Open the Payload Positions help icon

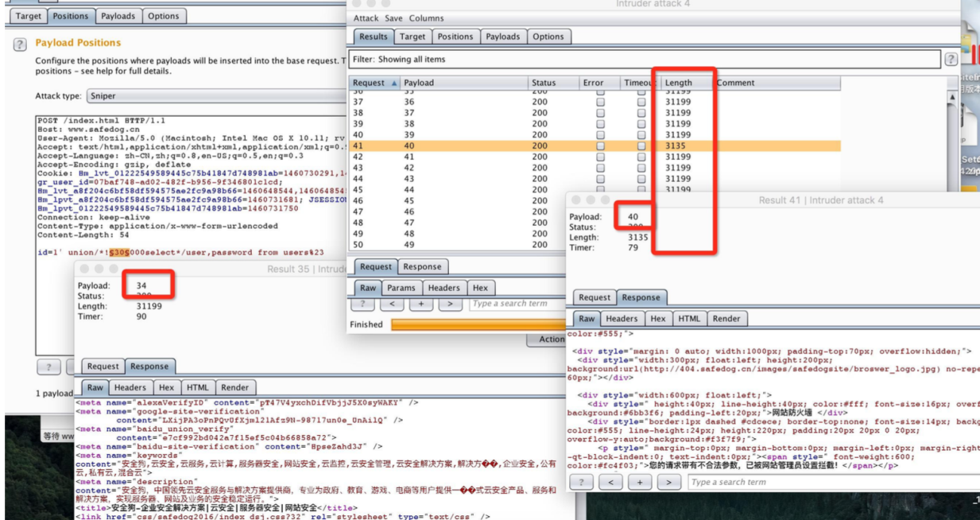click(x=20, y=45)
